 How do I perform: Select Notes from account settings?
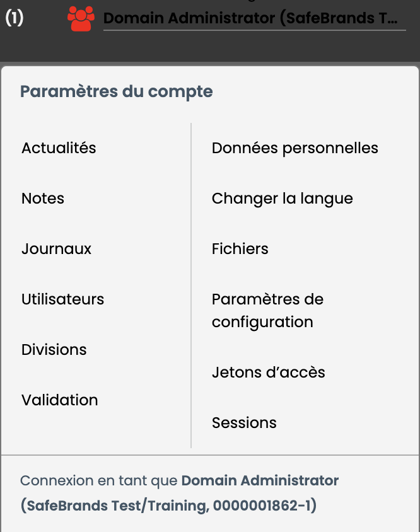(43, 199)
